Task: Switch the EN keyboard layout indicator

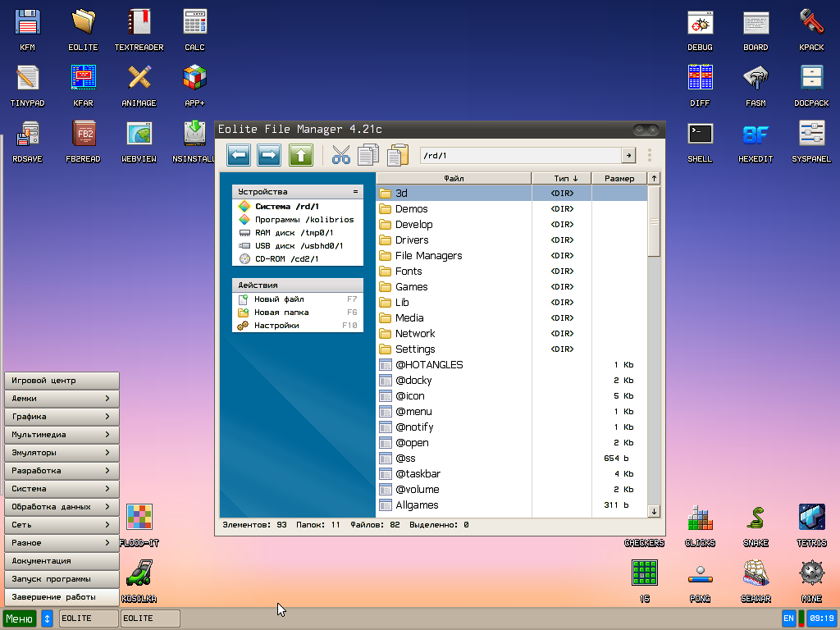Action: coord(787,618)
